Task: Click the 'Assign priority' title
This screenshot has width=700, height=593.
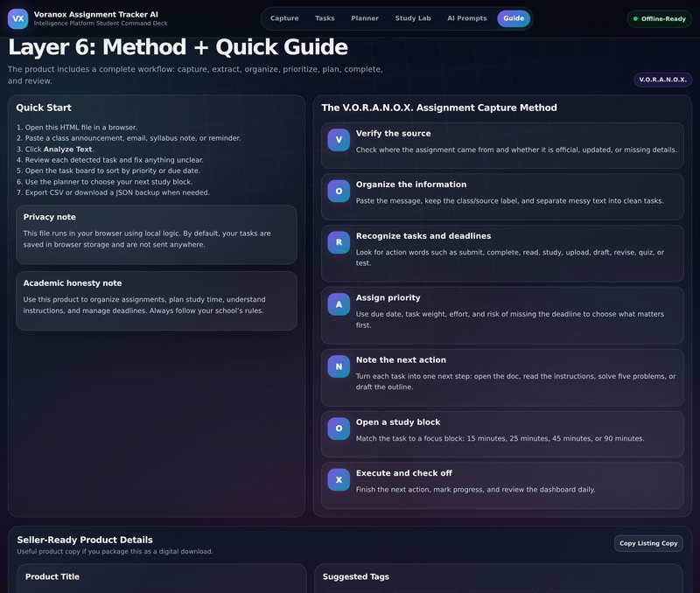Action: (388, 297)
